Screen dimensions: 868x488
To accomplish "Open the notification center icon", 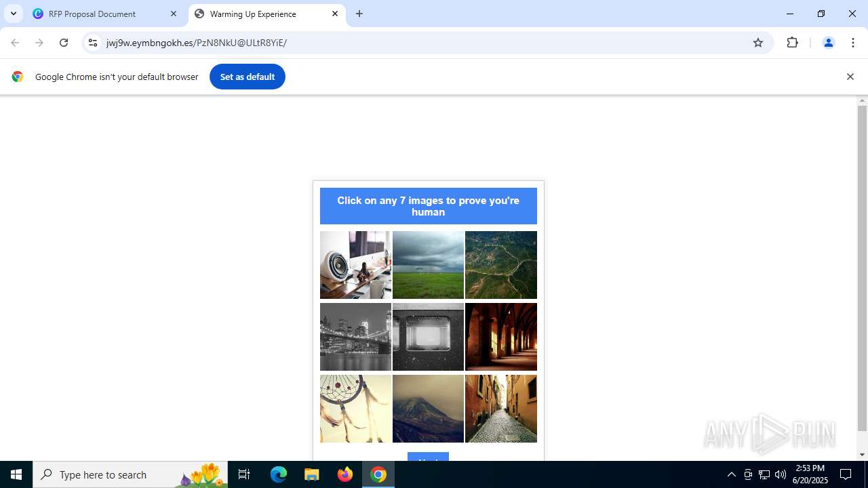I will click(x=846, y=474).
